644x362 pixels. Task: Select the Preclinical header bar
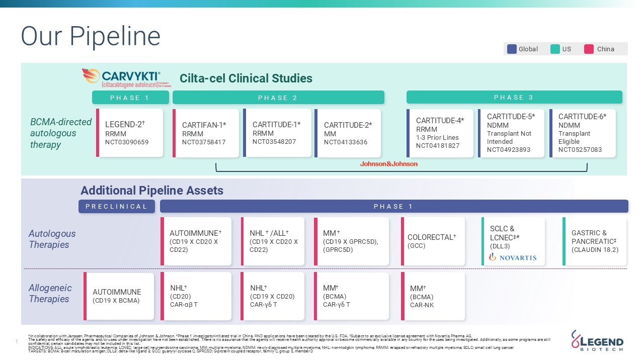pyautogui.click(x=116, y=206)
